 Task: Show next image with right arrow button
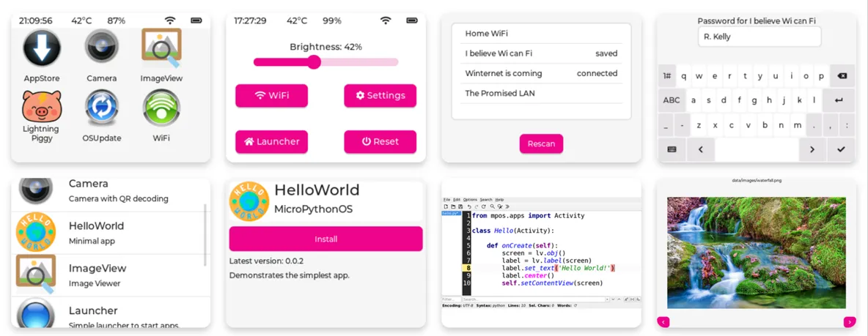[x=849, y=321]
